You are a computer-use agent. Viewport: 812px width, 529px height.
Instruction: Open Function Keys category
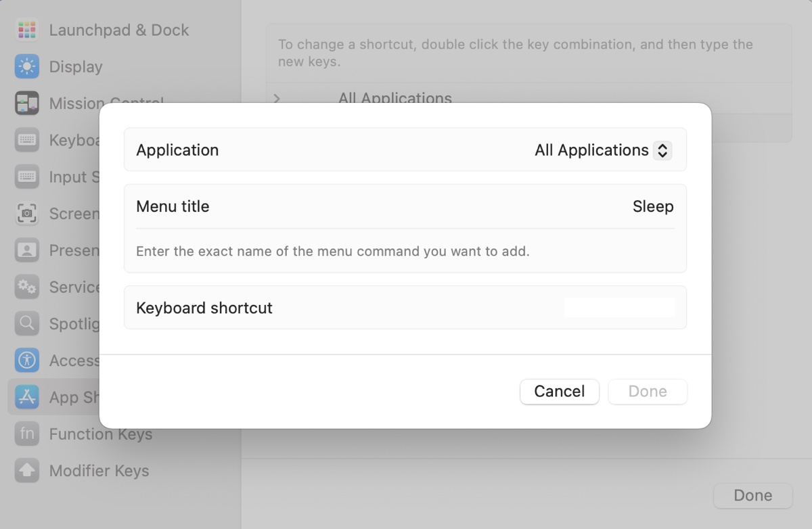click(101, 434)
